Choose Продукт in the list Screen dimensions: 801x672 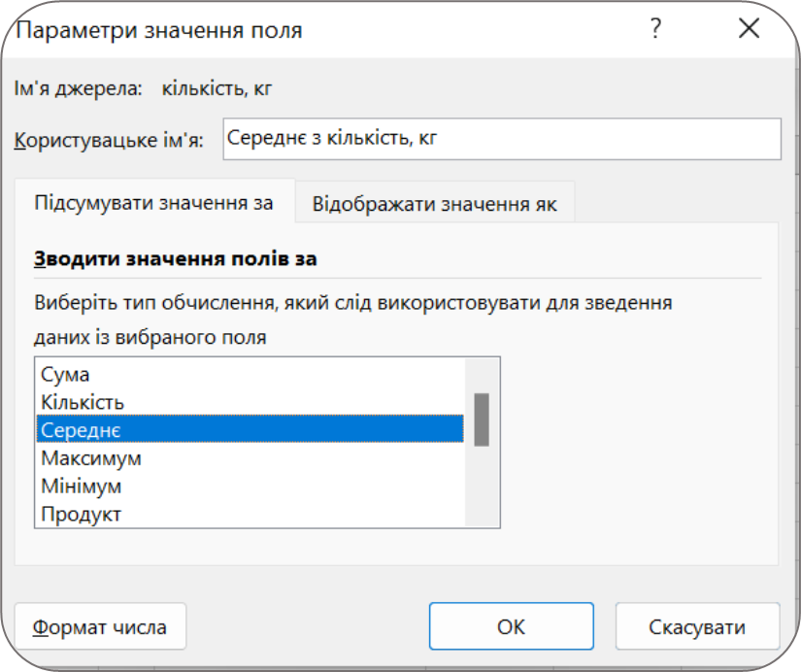click(x=82, y=514)
